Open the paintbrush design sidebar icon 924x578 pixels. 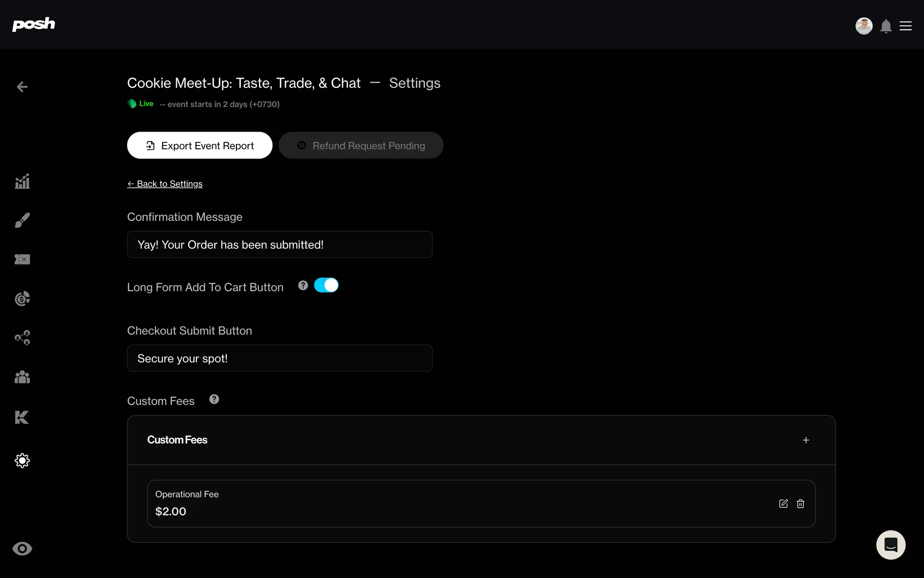pyautogui.click(x=22, y=220)
